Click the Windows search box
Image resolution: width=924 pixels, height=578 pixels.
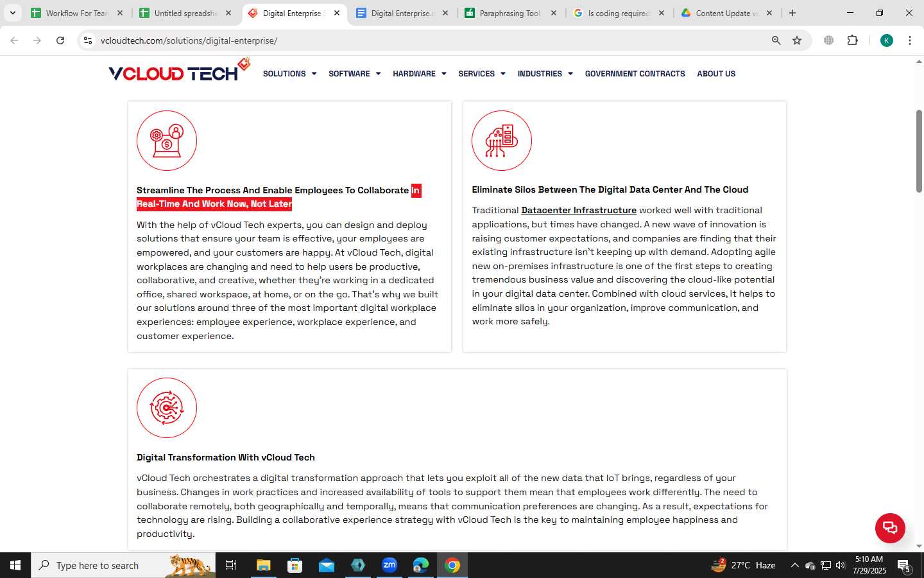coord(123,565)
